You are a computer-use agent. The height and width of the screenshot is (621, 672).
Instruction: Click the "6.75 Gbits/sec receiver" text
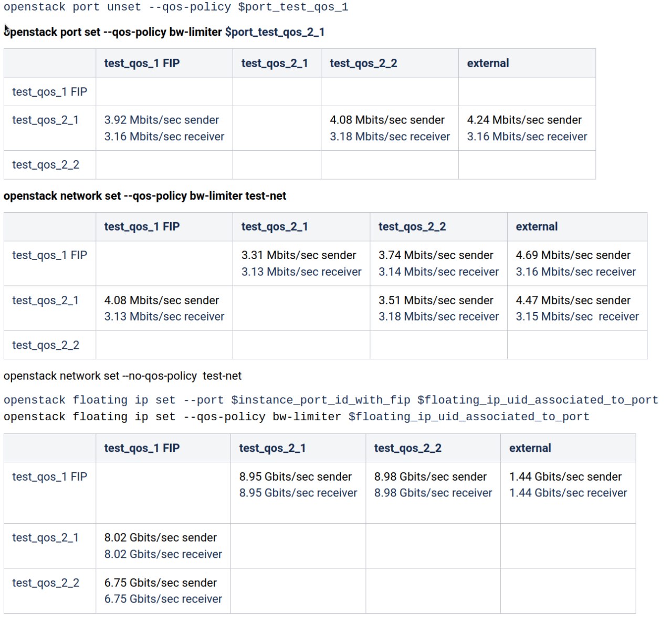pyautogui.click(x=163, y=599)
